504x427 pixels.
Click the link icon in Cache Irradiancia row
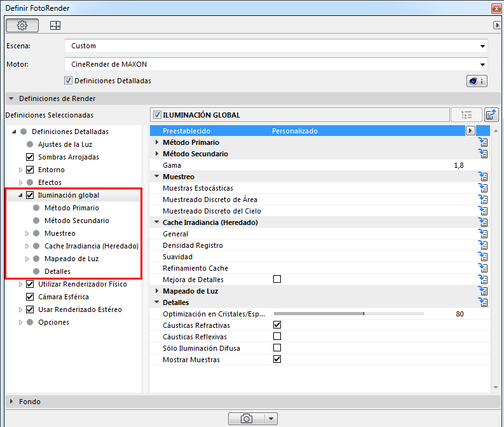(x=483, y=222)
